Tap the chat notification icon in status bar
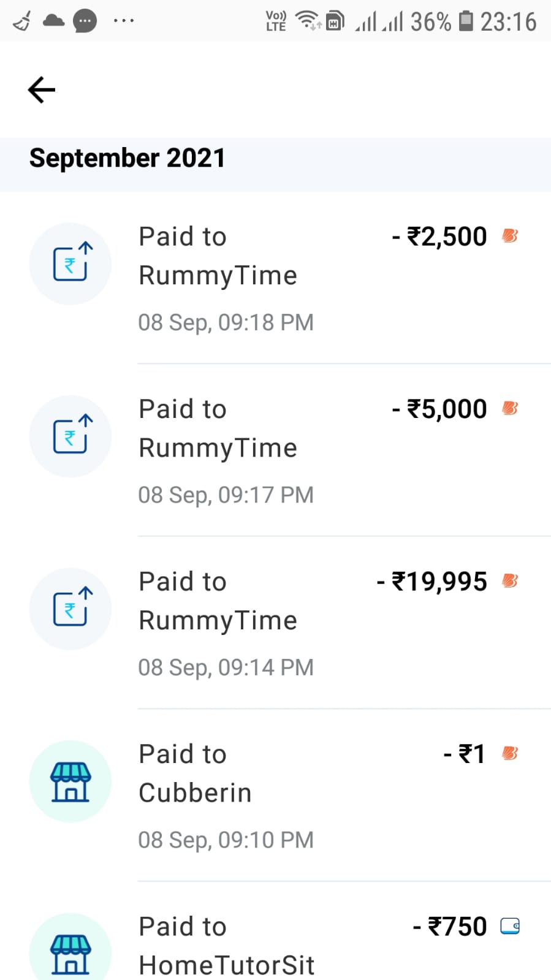The width and height of the screenshot is (551, 980). (x=85, y=21)
